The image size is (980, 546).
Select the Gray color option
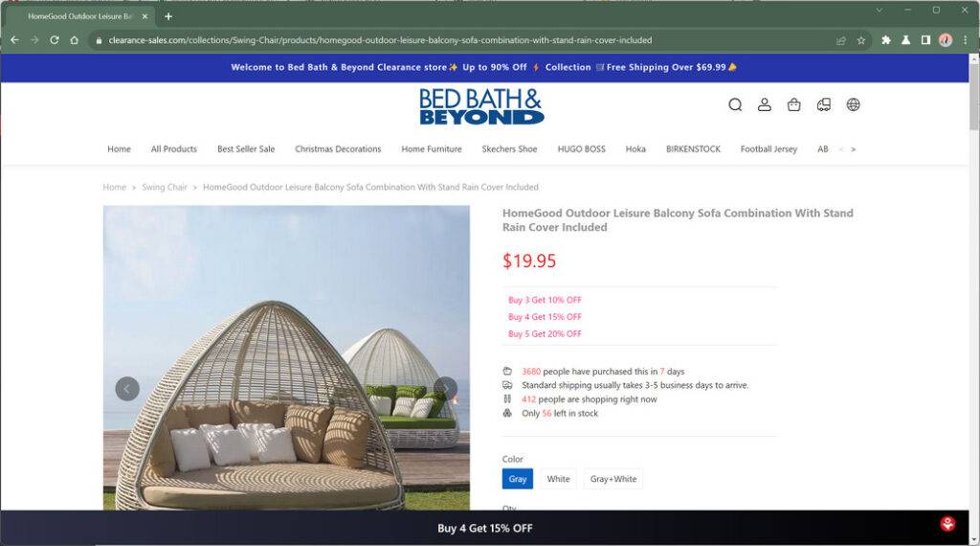coord(518,478)
